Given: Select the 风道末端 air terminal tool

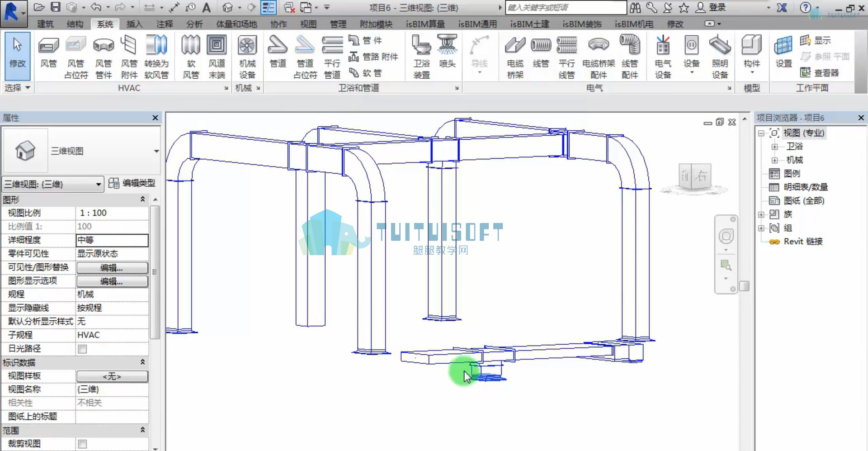Looking at the screenshot, I should [217, 57].
